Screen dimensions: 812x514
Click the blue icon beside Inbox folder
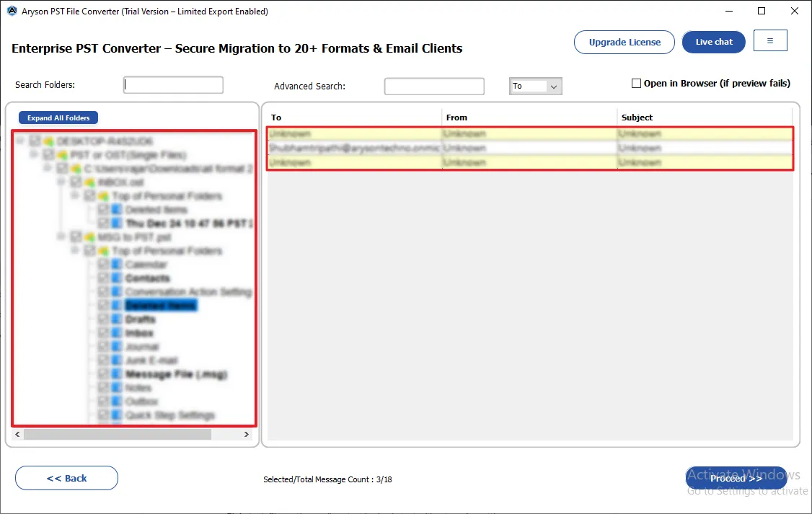tap(117, 333)
